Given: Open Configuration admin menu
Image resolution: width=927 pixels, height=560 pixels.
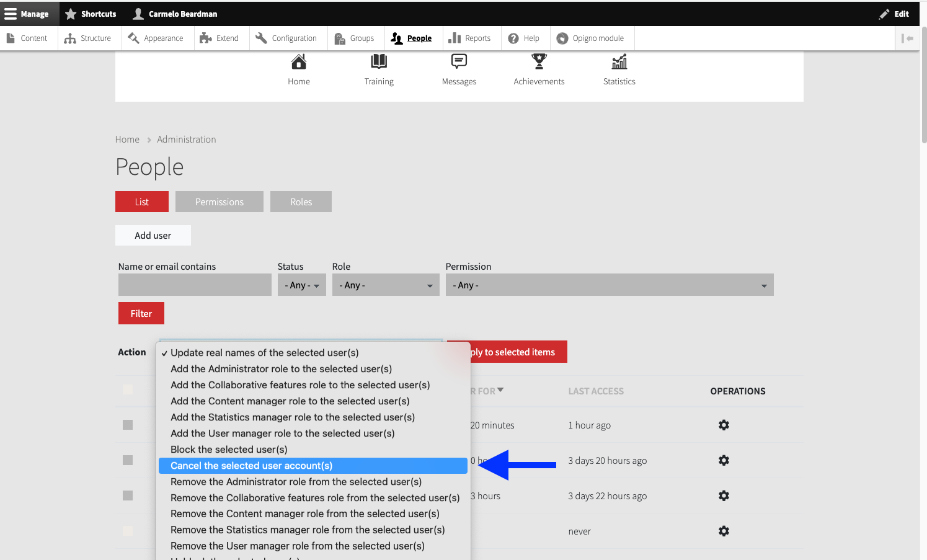Looking at the screenshot, I should pos(286,38).
